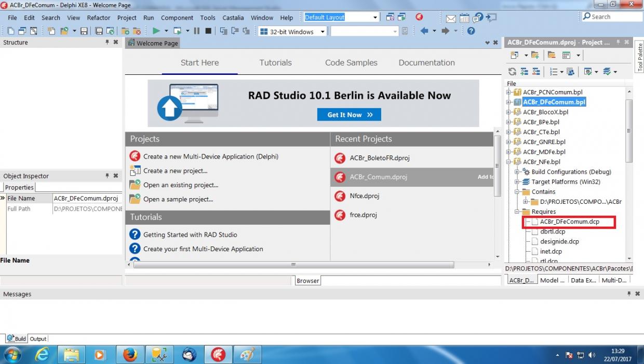Click Add File to Project icon

pos(125,31)
